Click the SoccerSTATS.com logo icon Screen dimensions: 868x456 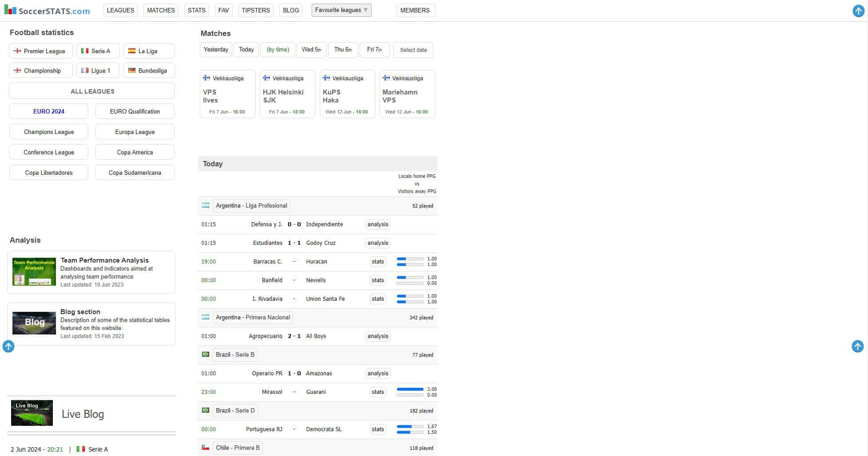pyautogui.click(x=9, y=10)
